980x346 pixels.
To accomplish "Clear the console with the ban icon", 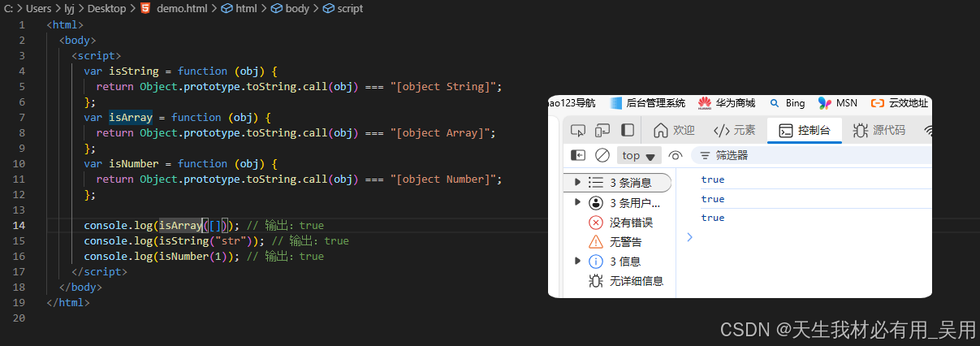I will (602, 155).
